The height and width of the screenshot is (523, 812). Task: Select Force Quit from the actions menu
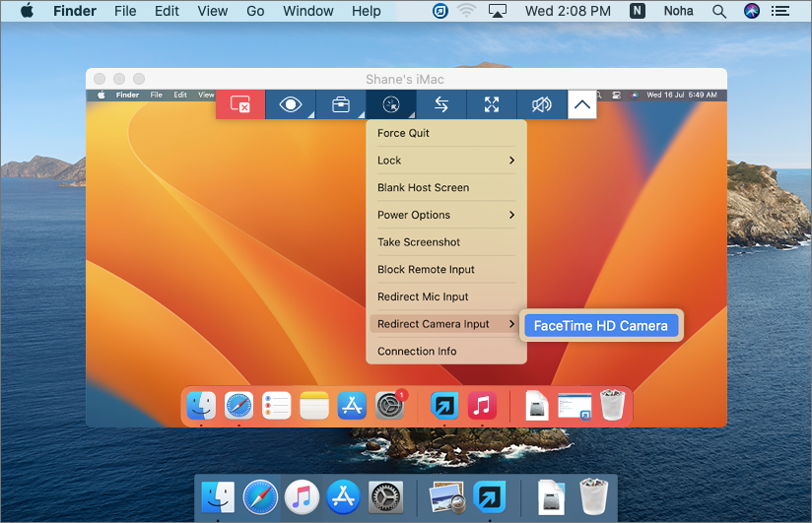[403, 133]
